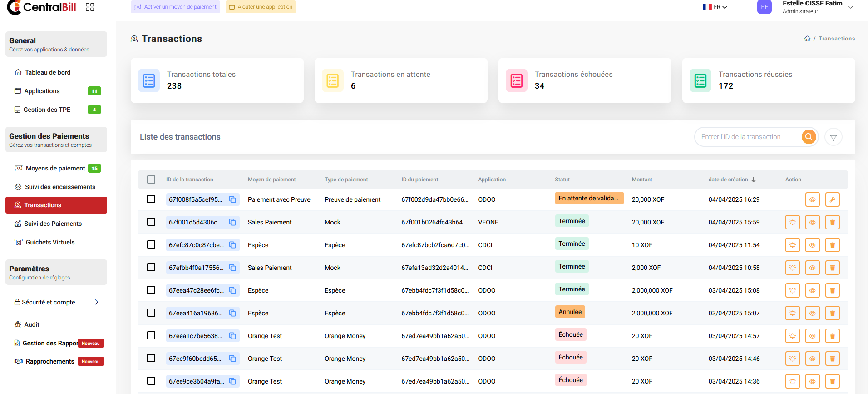This screenshot has width=868, height=394.
Task: Expand the Estelle CISSE Fatim user menu
Action: coord(850,7)
